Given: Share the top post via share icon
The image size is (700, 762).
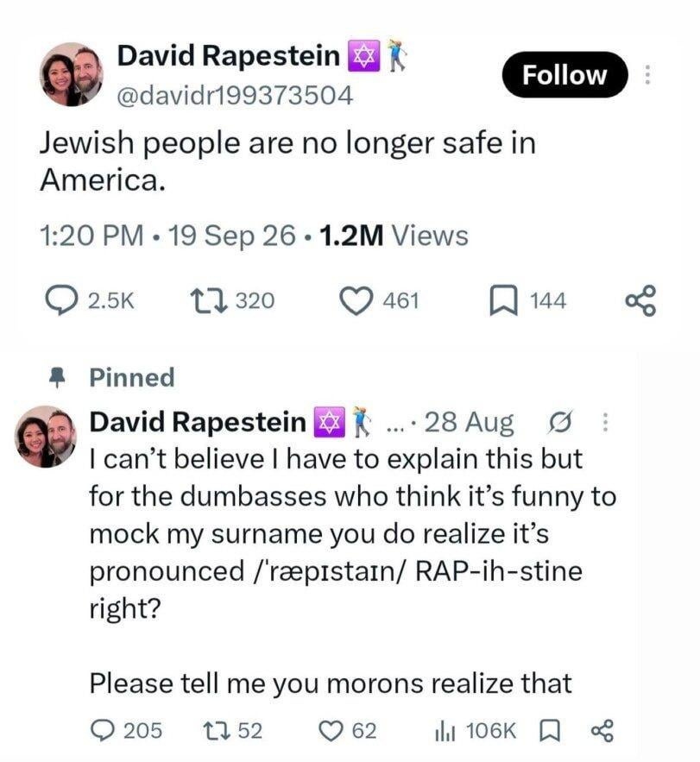Looking at the screenshot, I should pyautogui.click(x=640, y=301).
